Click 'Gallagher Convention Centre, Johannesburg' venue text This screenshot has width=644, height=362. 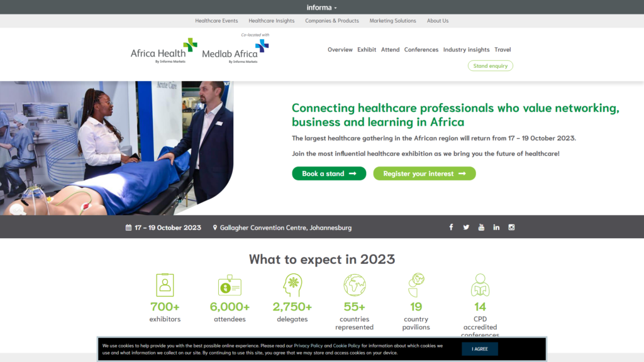pyautogui.click(x=286, y=228)
